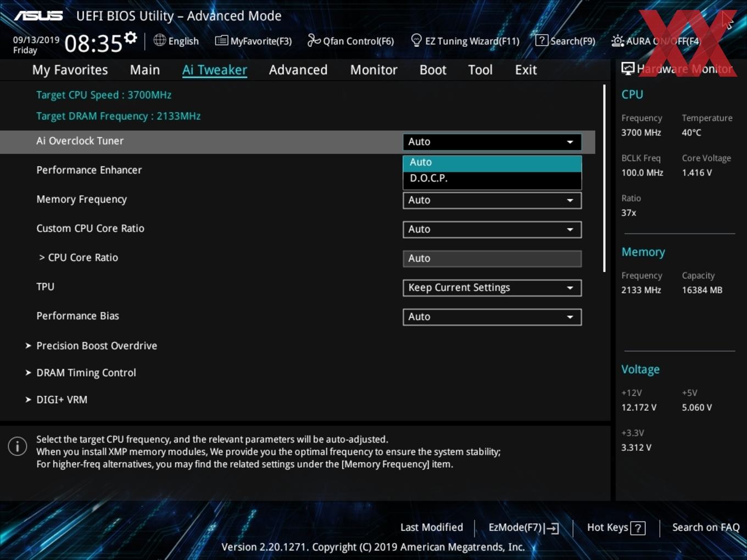Click Memory Capacity 16384 MB value
Image resolution: width=747 pixels, height=560 pixels.
click(x=702, y=290)
